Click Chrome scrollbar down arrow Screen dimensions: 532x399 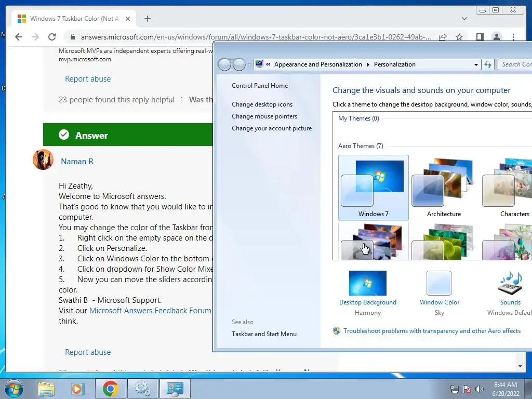click(520, 366)
